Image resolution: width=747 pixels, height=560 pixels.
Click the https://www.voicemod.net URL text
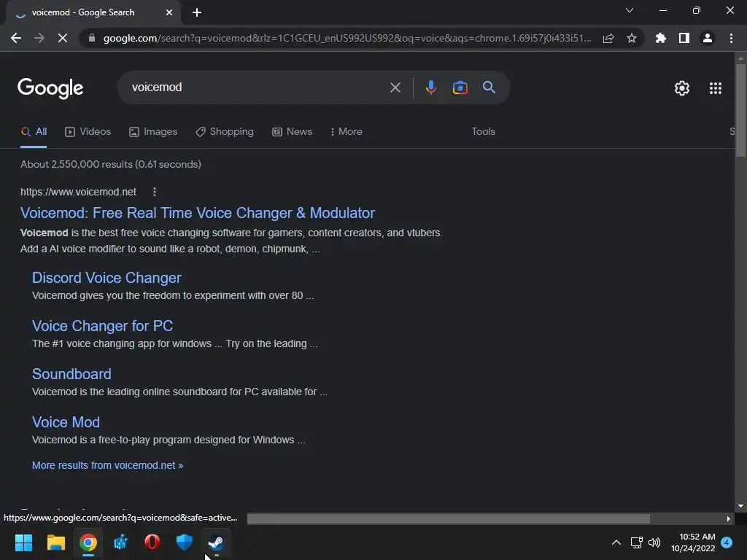78,192
